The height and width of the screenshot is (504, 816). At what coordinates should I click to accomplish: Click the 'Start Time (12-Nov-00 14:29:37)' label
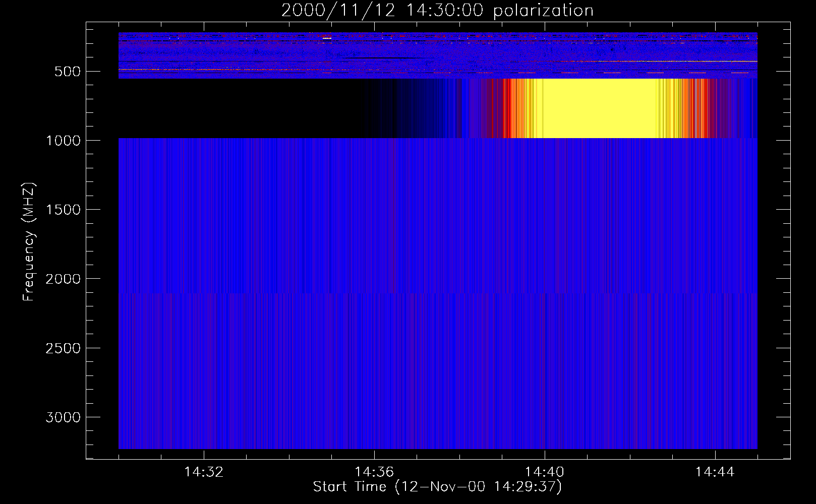coord(437,487)
